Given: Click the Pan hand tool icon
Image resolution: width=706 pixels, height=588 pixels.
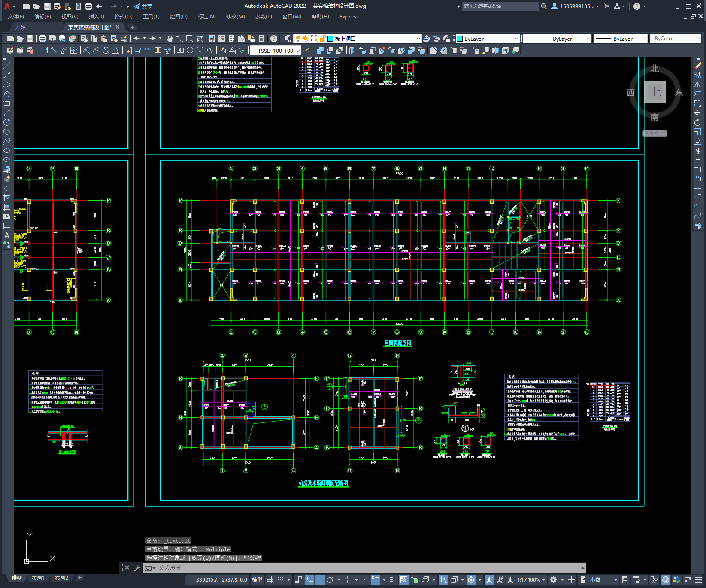Looking at the screenshot, I should [170, 39].
